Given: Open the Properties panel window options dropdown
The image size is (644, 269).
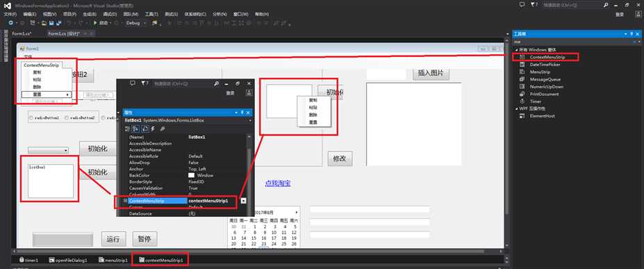Looking at the screenshot, I should click(x=237, y=113).
